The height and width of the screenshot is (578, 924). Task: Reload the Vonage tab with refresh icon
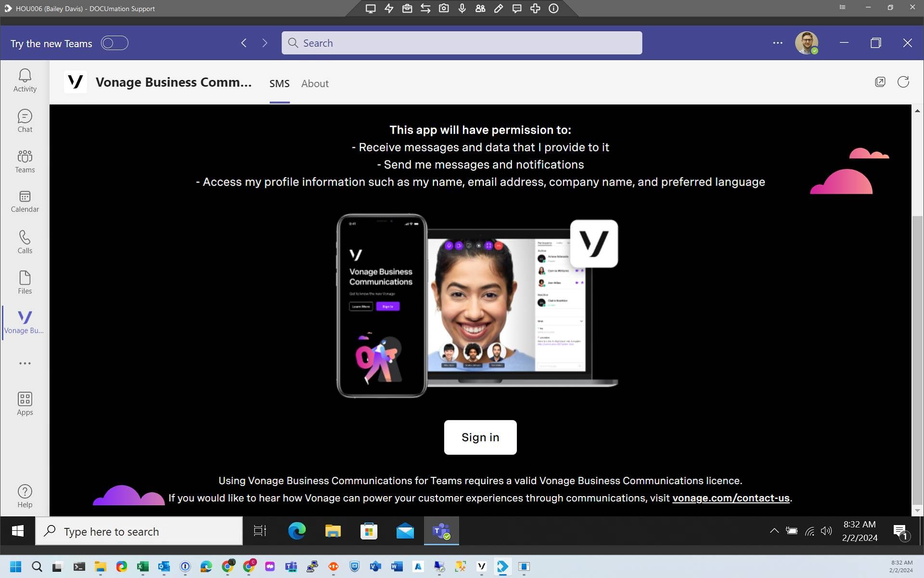pyautogui.click(x=903, y=82)
